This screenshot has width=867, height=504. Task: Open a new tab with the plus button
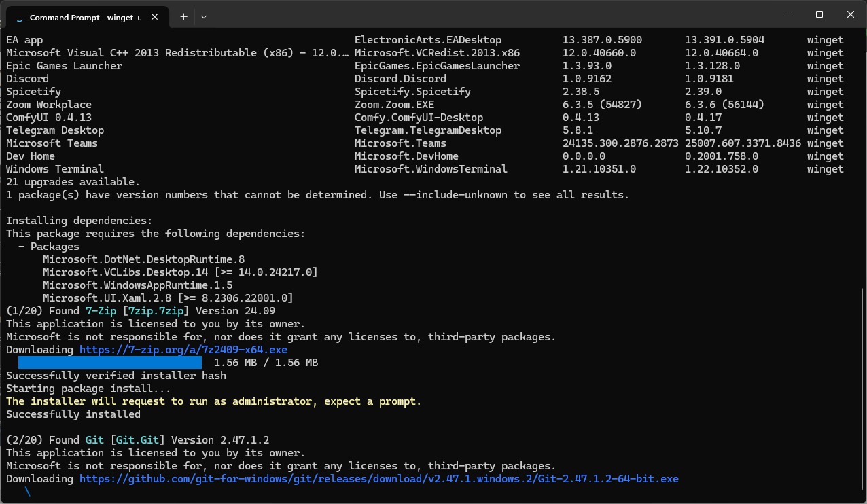[183, 17]
